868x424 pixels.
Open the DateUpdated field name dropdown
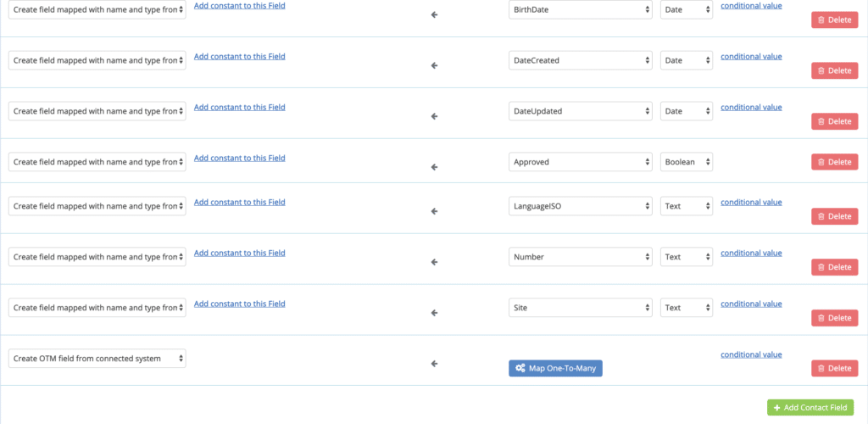click(x=581, y=111)
